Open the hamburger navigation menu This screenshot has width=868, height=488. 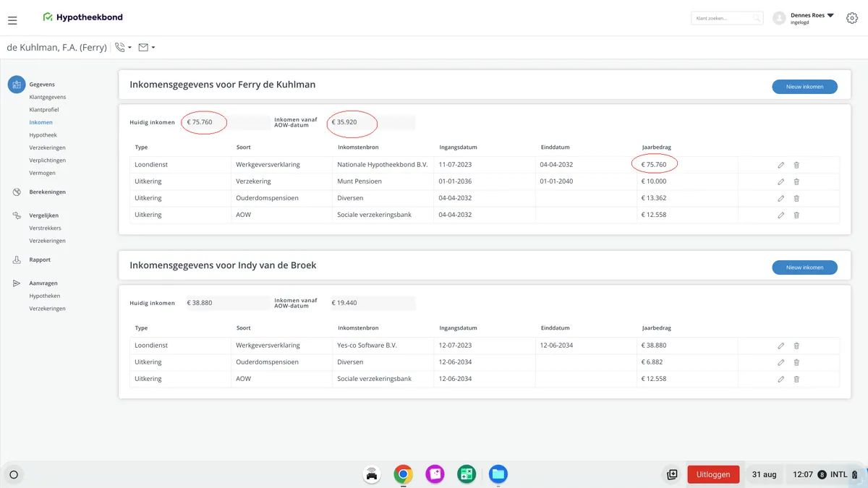[x=12, y=21]
